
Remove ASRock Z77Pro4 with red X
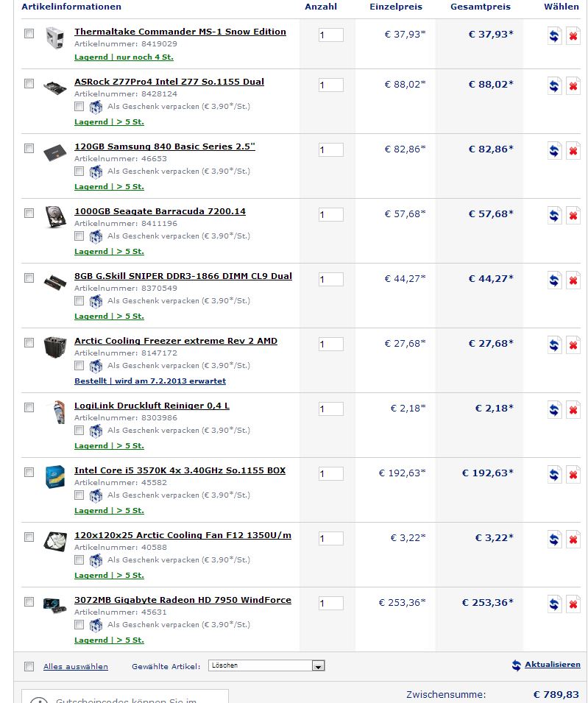pyautogui.click(x=573, y=86)
